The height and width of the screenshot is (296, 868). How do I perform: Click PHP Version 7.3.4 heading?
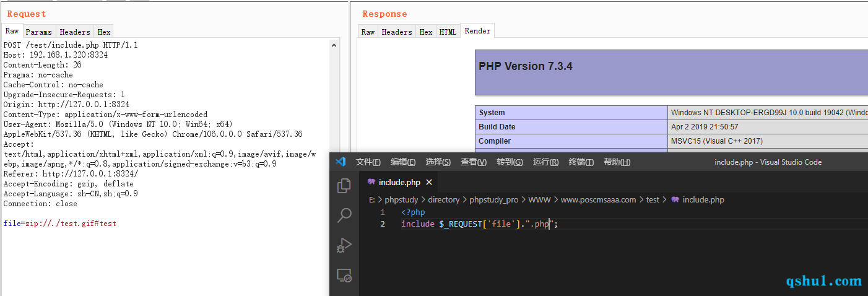click(x=526, y=66)
